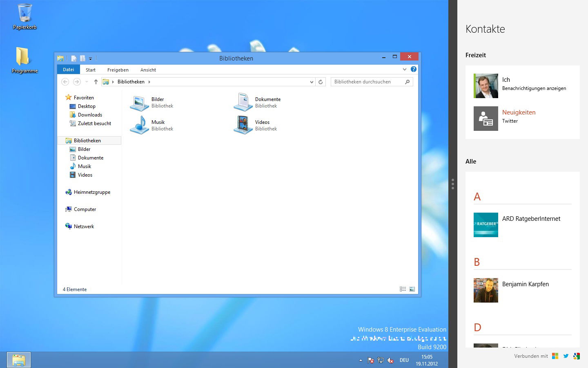Click the File Explorer icon on the taskbar
Viewport: 588px width, 368px height.
(x=19, y=360)
